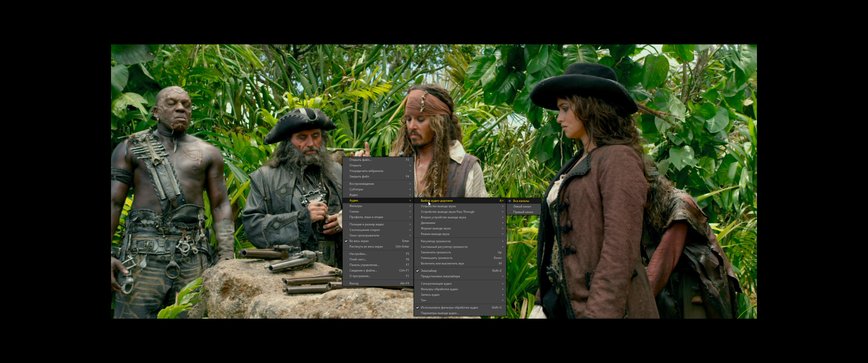Open 'Настройки...' from context menu
The height and width of the screenshot is (363, 868).
[358, 254]
